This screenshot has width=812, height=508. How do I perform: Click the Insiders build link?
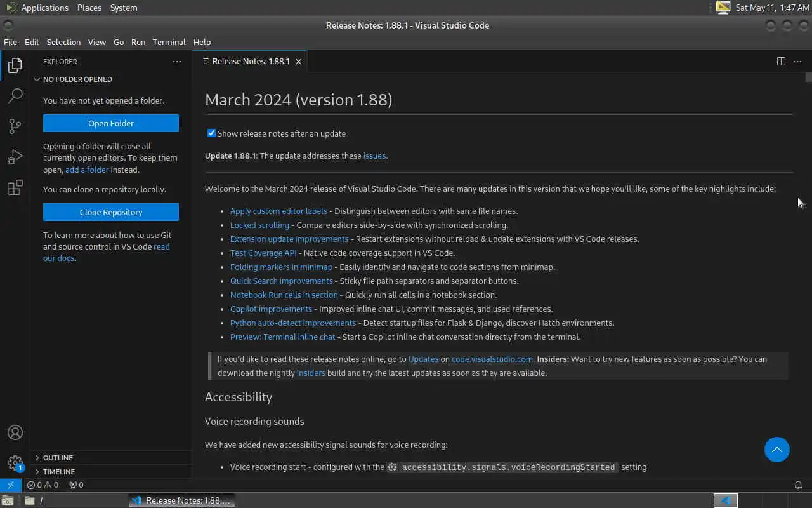pos(311,373)
